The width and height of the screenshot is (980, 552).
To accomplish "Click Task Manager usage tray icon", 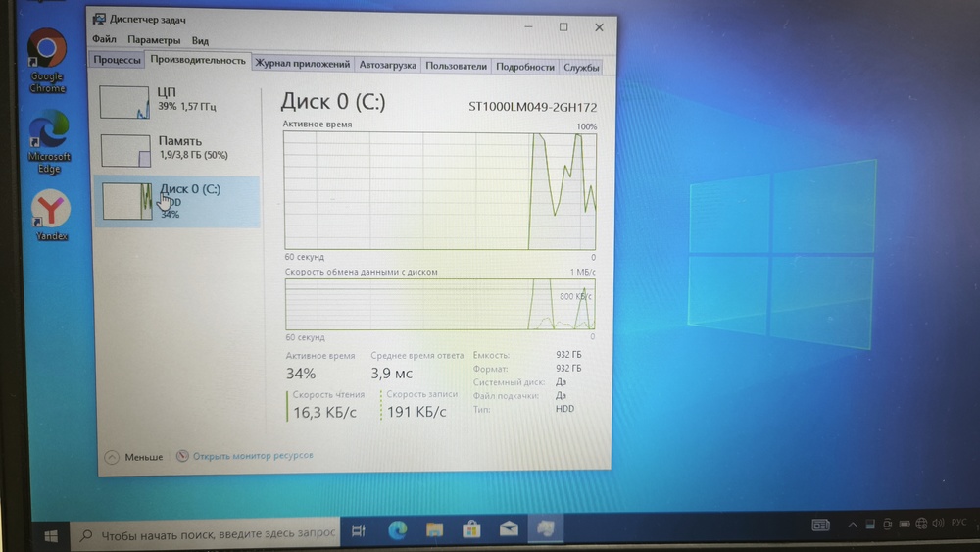I will pos(870,524).
